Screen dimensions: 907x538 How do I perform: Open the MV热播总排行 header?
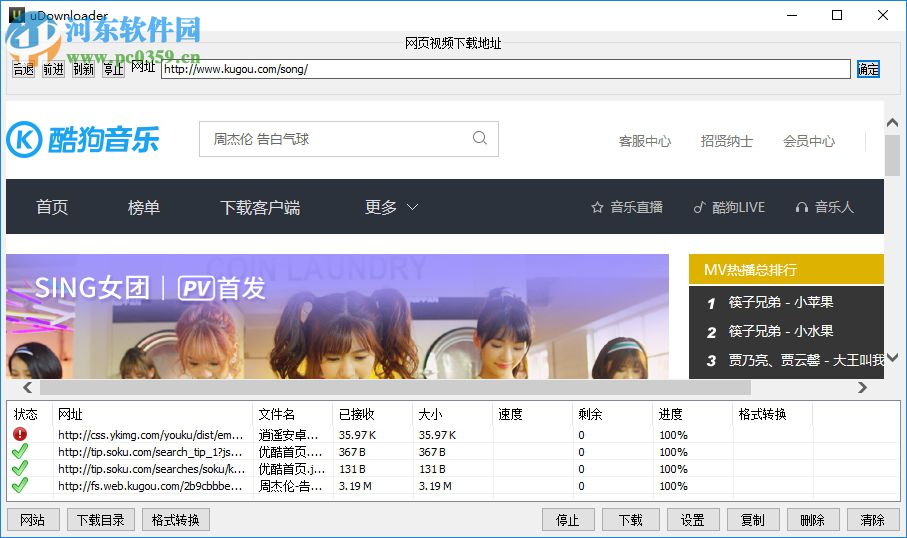click(x=786, y=270)
